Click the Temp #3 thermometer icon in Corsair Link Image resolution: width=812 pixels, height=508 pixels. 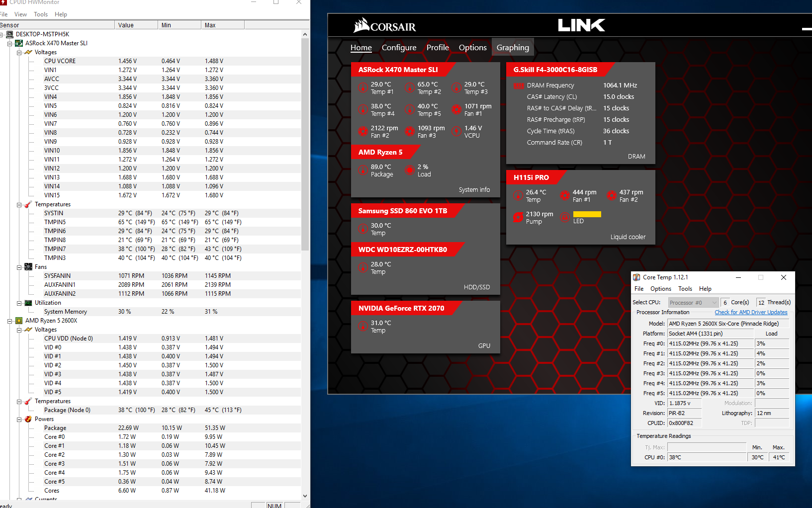pyautogui.click(x=456, y=88)
